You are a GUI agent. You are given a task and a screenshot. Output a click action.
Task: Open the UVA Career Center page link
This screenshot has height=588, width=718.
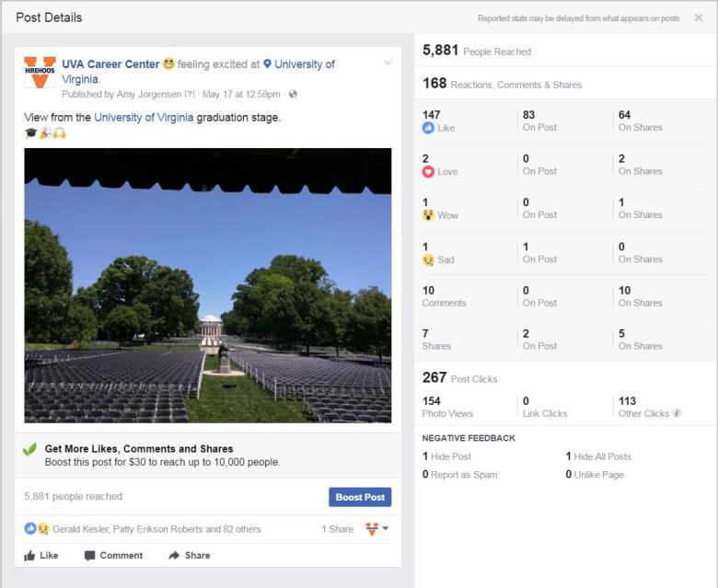pyautogui.click(x=110, y=64)
